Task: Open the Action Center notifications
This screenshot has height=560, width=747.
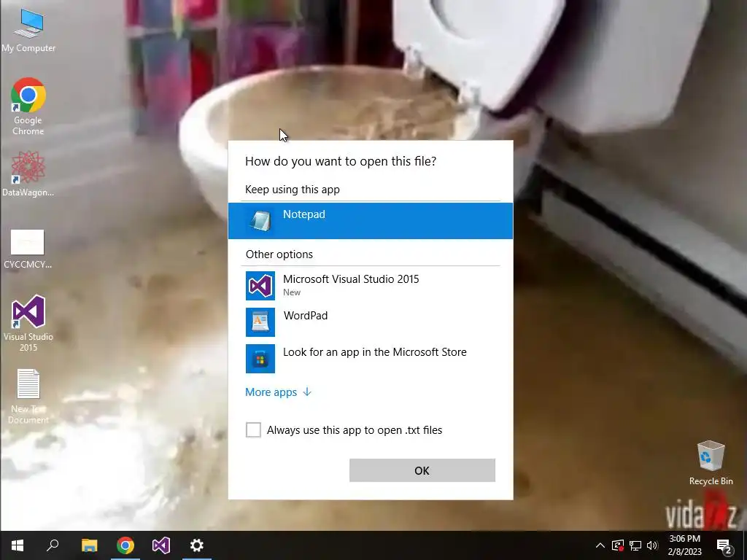Action: click(x=724, y=545)
